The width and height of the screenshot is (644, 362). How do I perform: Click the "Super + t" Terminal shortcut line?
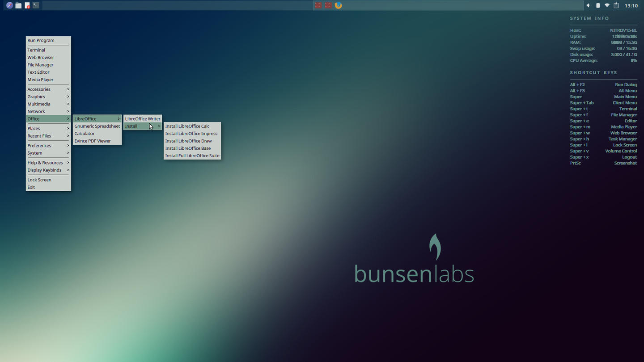[603, 109]
